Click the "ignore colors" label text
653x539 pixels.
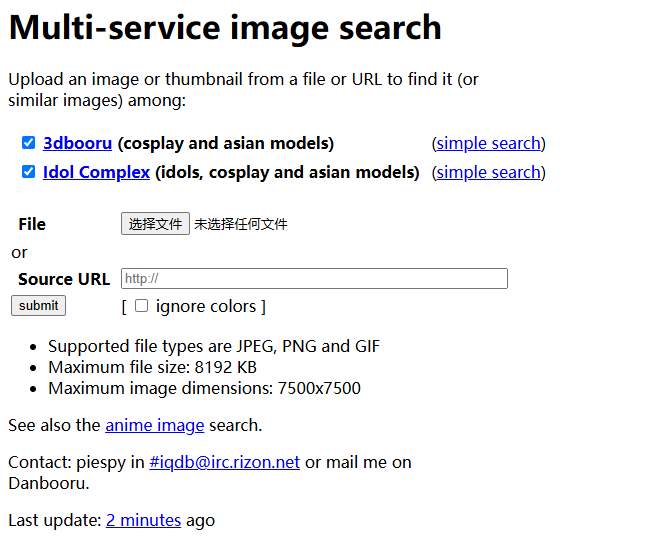click(206, 306)
